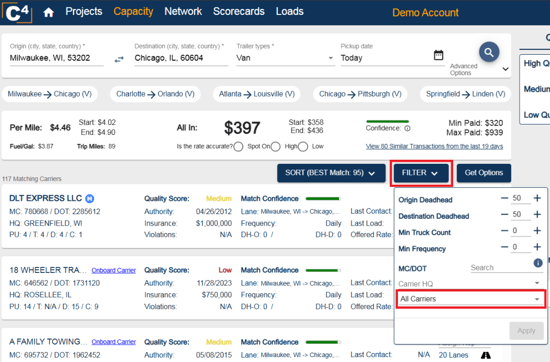The width and height of the screenshot is (550, 362).
Task: Open the Loads menu
Action: point(289,12)
